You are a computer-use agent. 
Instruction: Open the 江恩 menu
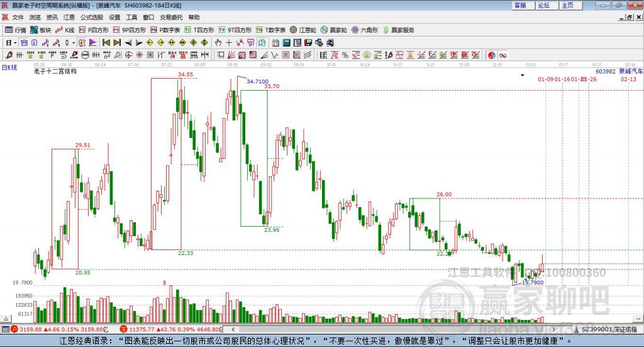(x=69, y=17)
